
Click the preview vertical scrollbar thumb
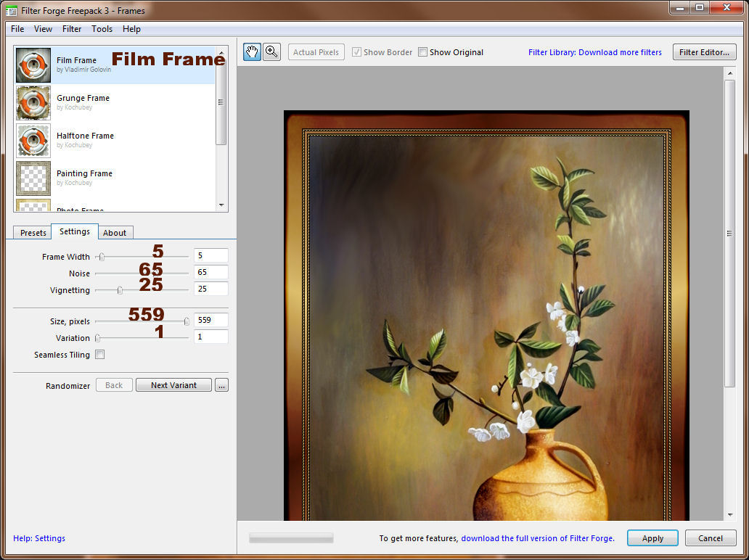pyautogui.click(x=729, y=234)
